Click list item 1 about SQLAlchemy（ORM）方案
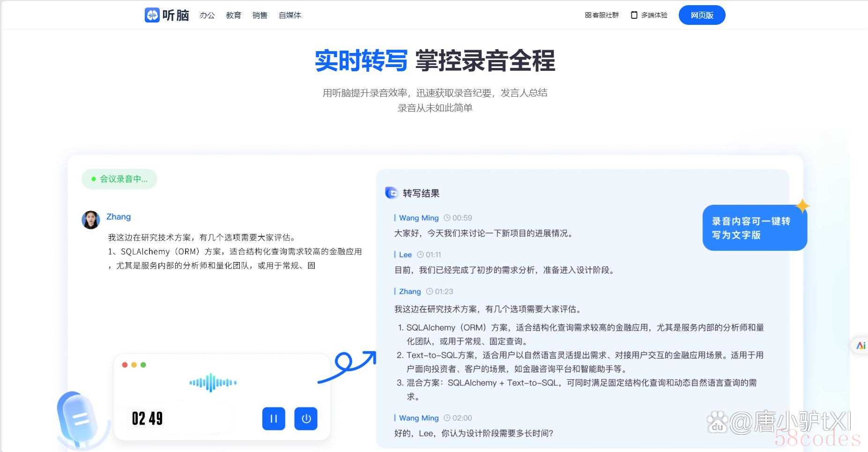 pyautogui.click(x=581, y=334)
